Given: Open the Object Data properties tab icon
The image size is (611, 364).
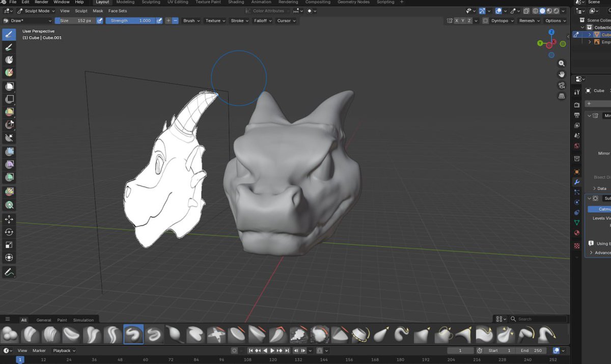Looking at the screenshot, I should 577,222.
